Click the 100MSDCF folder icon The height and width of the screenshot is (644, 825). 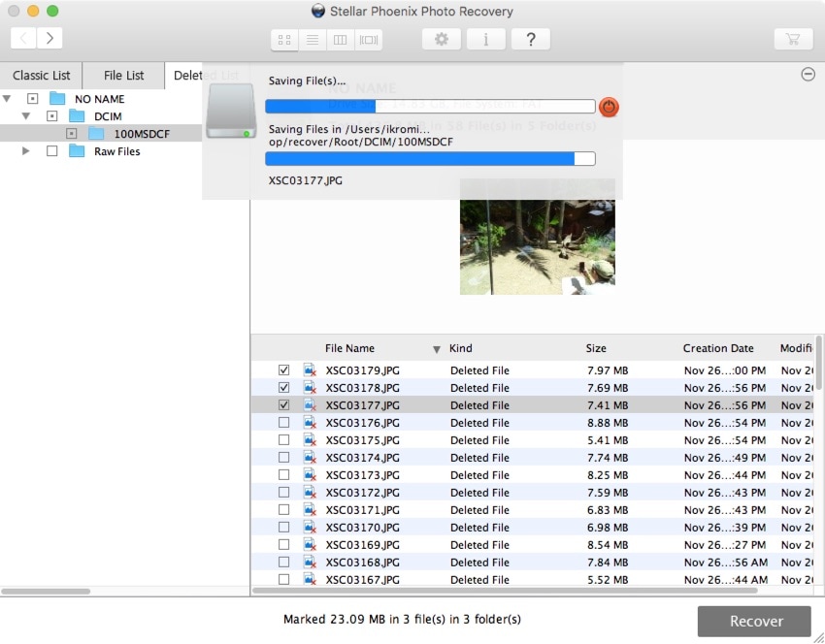[96, 133]
